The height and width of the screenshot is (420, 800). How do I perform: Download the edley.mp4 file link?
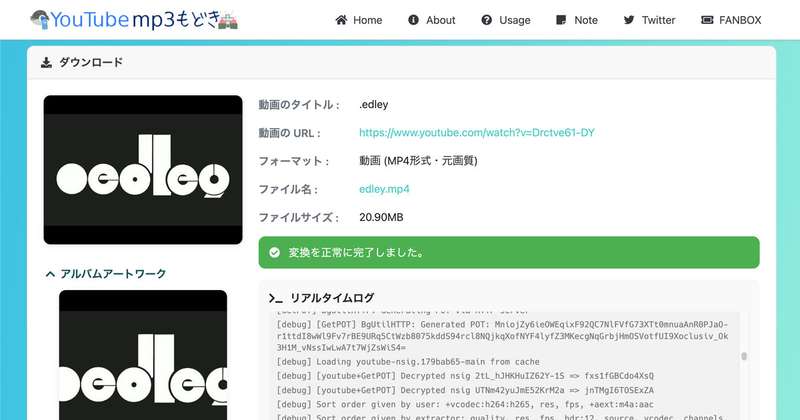(x=384, y=189)
